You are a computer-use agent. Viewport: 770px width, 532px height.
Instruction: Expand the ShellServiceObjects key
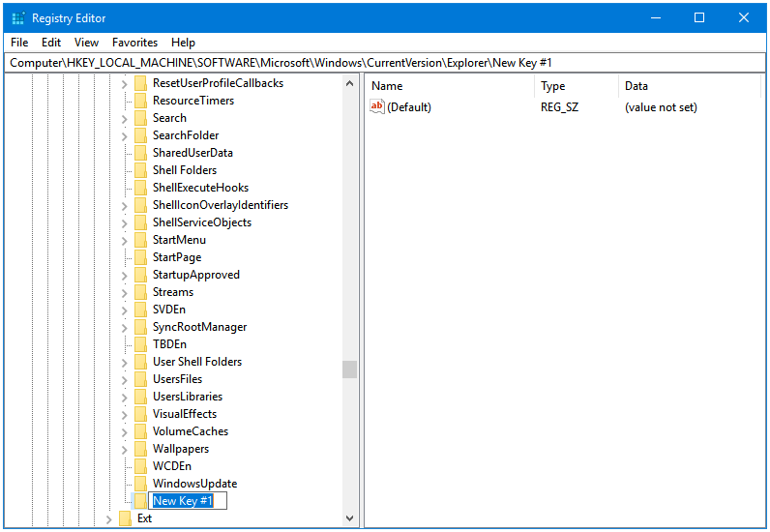coord(124,223)
